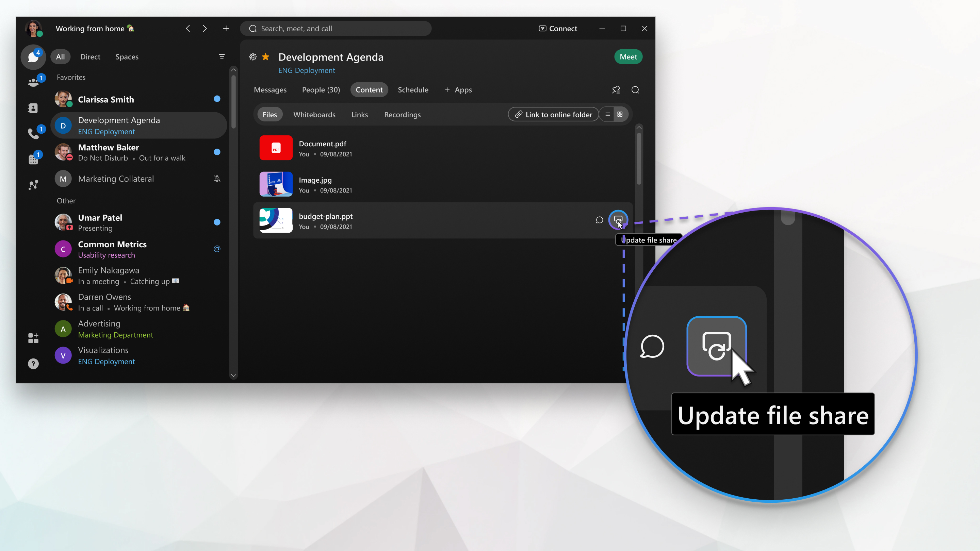Expand the navigation history forward arrow

pos(204,28)
